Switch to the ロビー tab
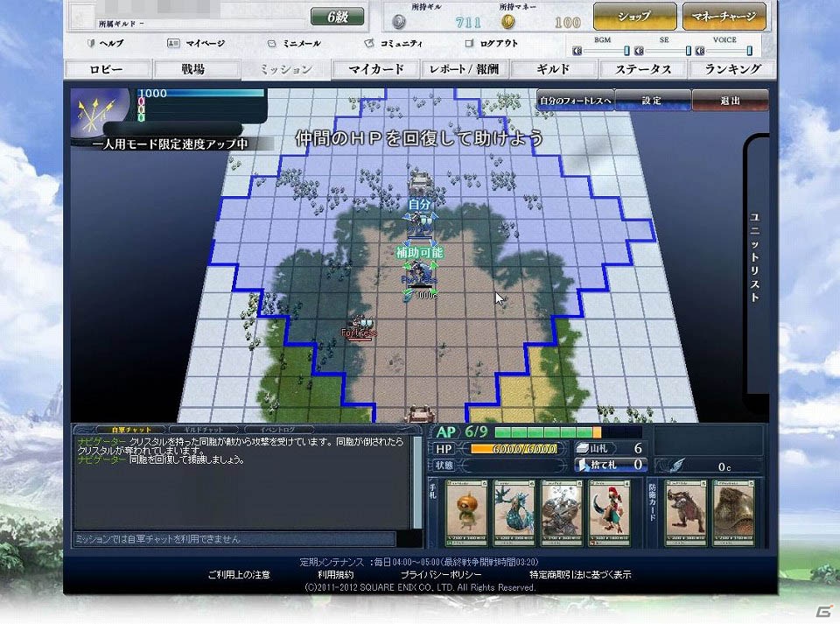Image resolution: width=840 pixels, height=624 pixels. [x=107, y=69]
